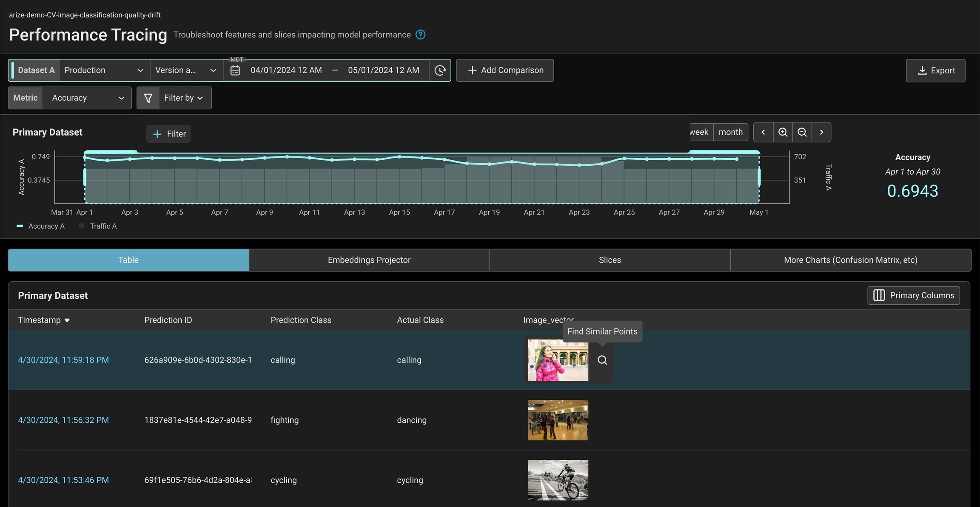The height and width of the screenshot is (507, 980).
Task: Click the Add Comparison button
Action: pyautogui.click(x=505, y=71)
